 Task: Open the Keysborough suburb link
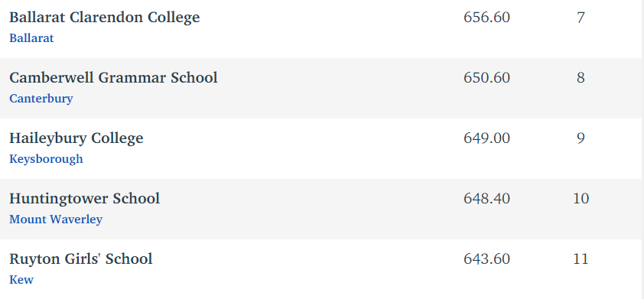coord(46,159)
